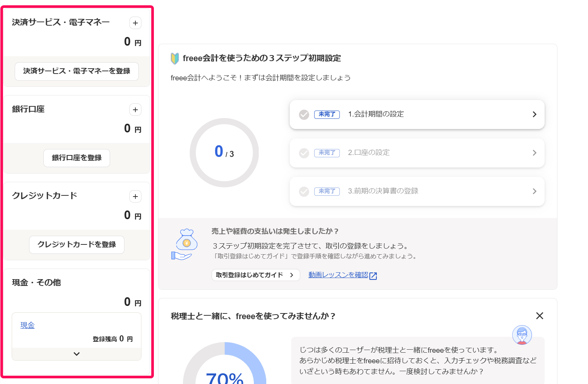
Task: Close the 税理士と一緒に banner
Action: pyautogui.click(x=540, y=316)
